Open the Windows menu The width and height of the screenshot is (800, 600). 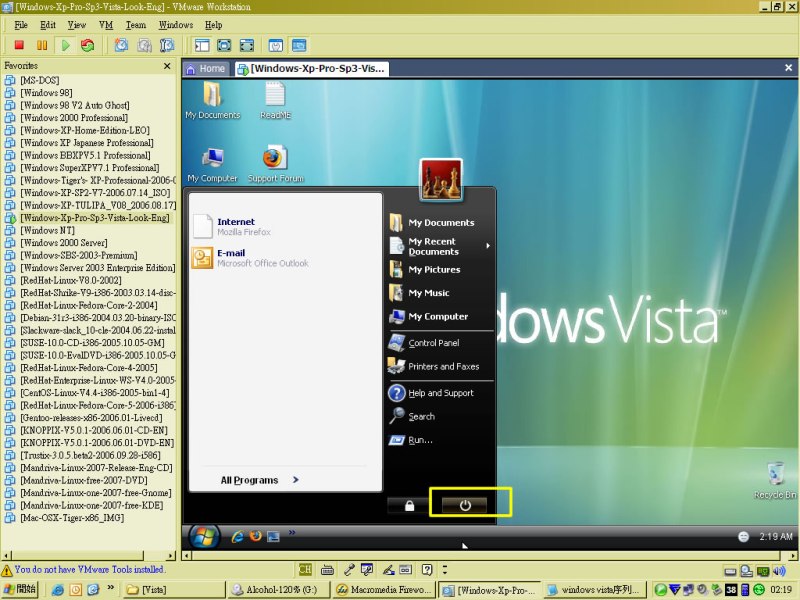(176, 25)
